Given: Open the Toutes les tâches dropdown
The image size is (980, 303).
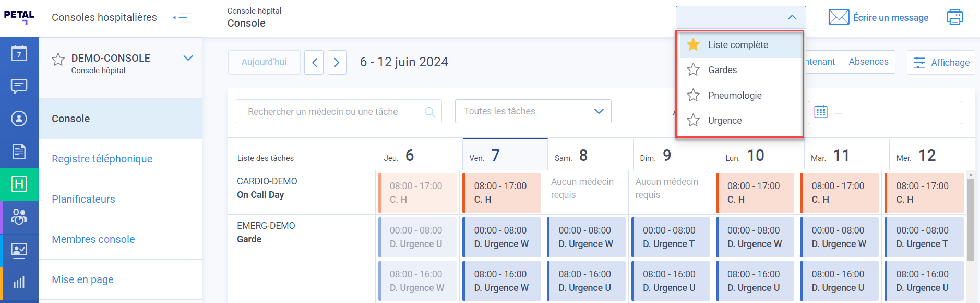Looking at the screenshot, I should click(533, 111).
